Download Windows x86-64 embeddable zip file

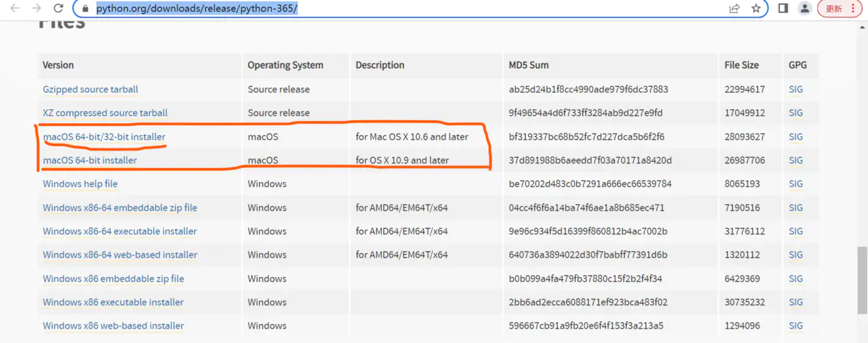pos(120,208)
